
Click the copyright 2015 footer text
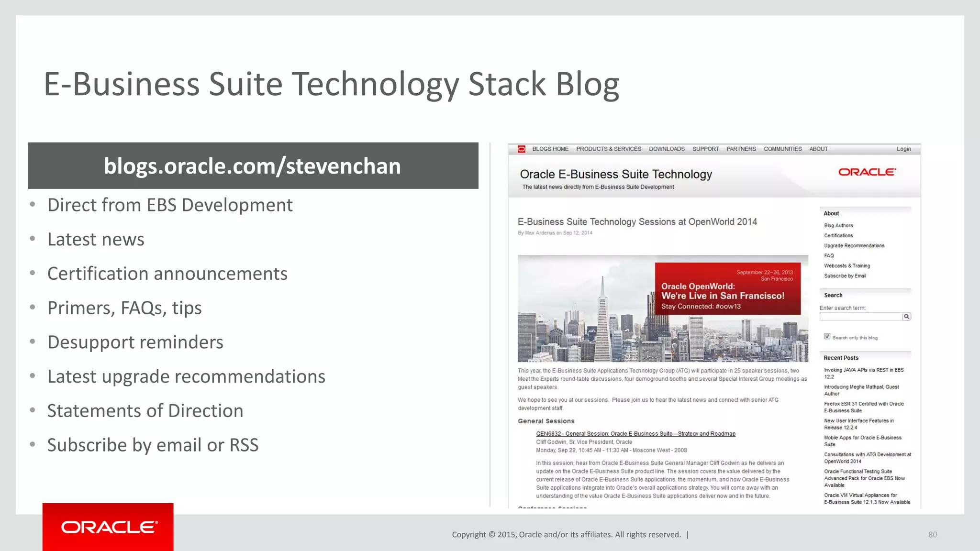(567, 535)
